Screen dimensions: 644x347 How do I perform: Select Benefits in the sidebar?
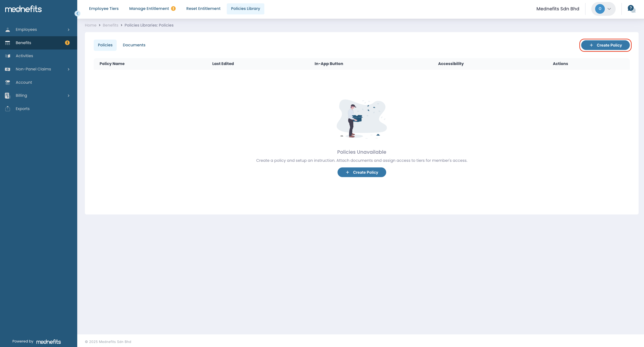39,43
